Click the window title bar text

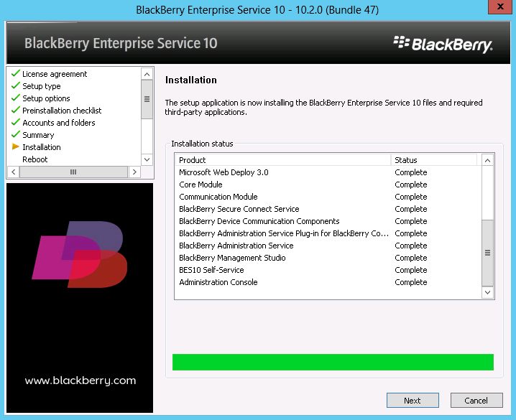tap(257, 10)
